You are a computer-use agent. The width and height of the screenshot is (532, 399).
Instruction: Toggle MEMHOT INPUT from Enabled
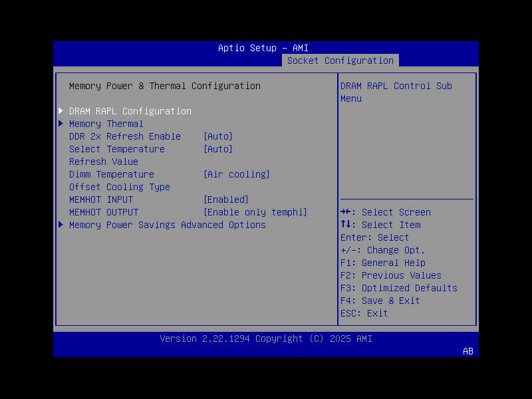click(226, 199)
